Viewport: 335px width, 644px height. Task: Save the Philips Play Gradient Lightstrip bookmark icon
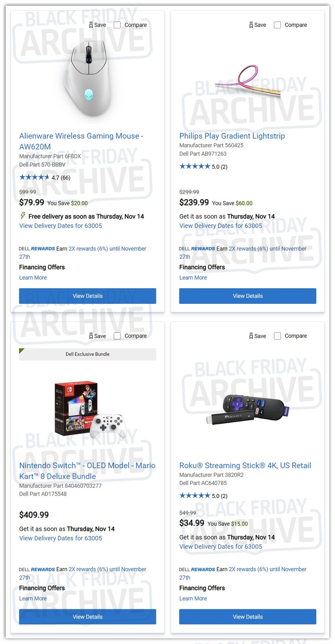(251, 25)
